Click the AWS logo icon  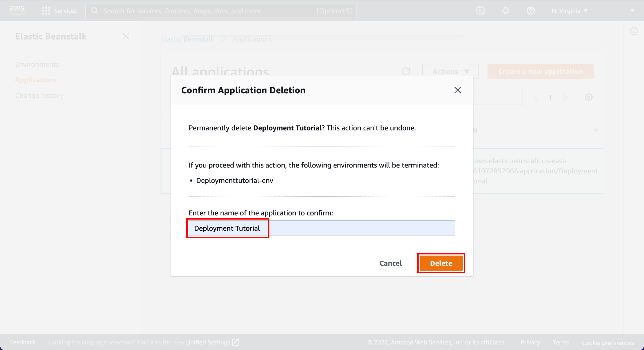click(x=17, y=10)
